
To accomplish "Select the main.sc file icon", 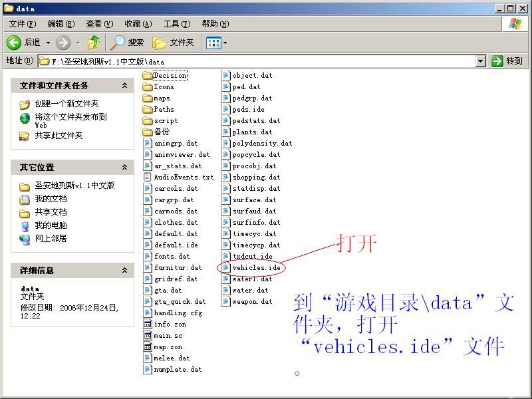I will point(148,335).
